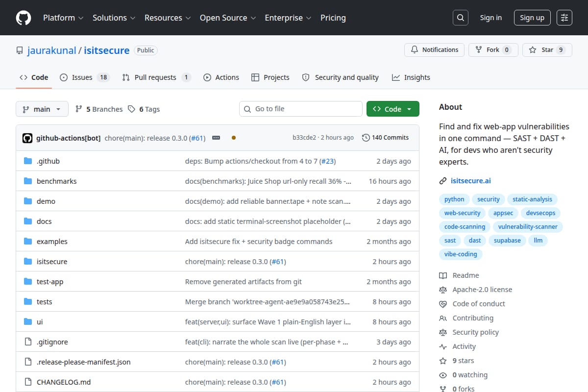Image resolution: width=588 pixels, height=392 pixels.
Task: Click the Sign up button
Action: [532, 18]
